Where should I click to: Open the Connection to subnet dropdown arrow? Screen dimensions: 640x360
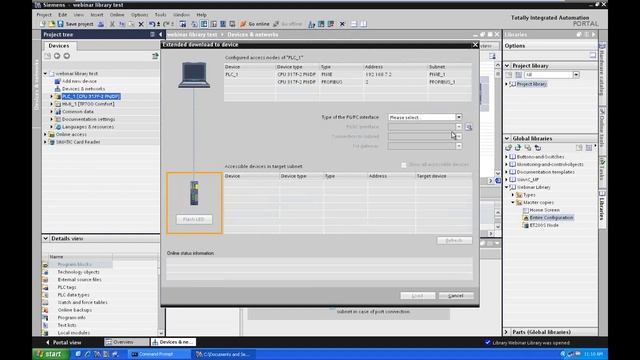point(459,136)
